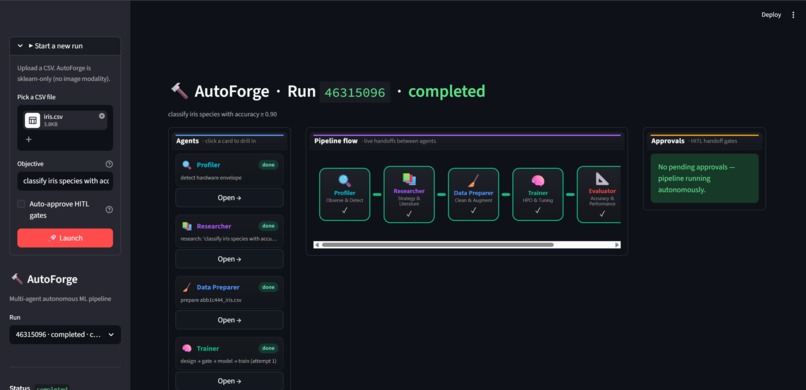Enable Auto-approve HITL gates checkbox
Viewport: 806px width, 390px height.
(21, 204)
